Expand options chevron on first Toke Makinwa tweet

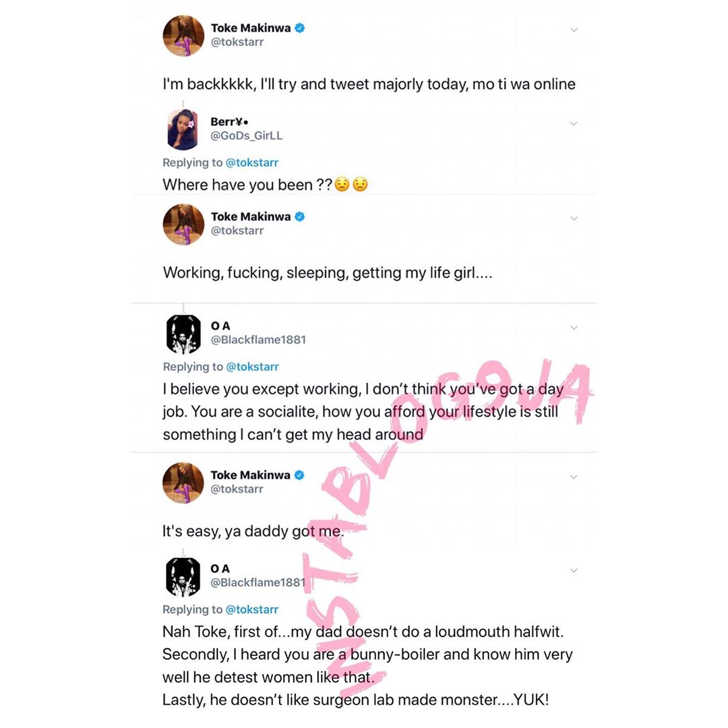574,30
